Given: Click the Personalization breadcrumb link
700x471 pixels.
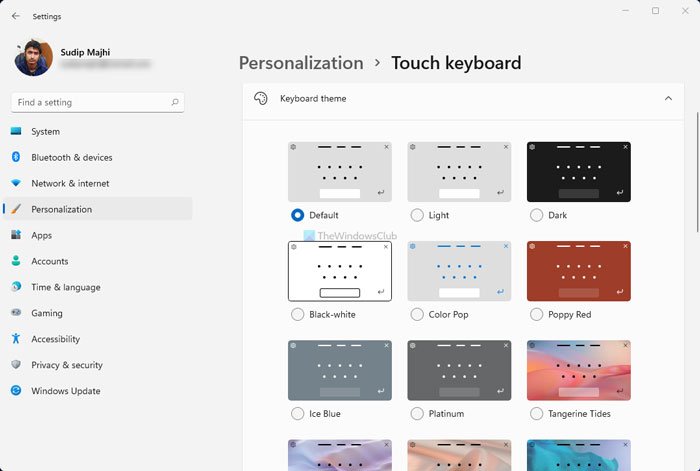Looking at the screenshot, I should [301, 63].
